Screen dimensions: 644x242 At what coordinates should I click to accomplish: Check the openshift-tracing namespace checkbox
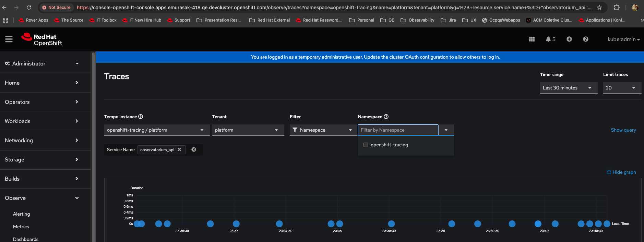click(x=366, y=145)
